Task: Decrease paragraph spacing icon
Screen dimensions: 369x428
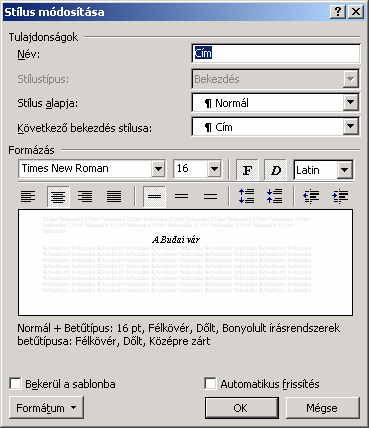Action: [x=275, y=196]
